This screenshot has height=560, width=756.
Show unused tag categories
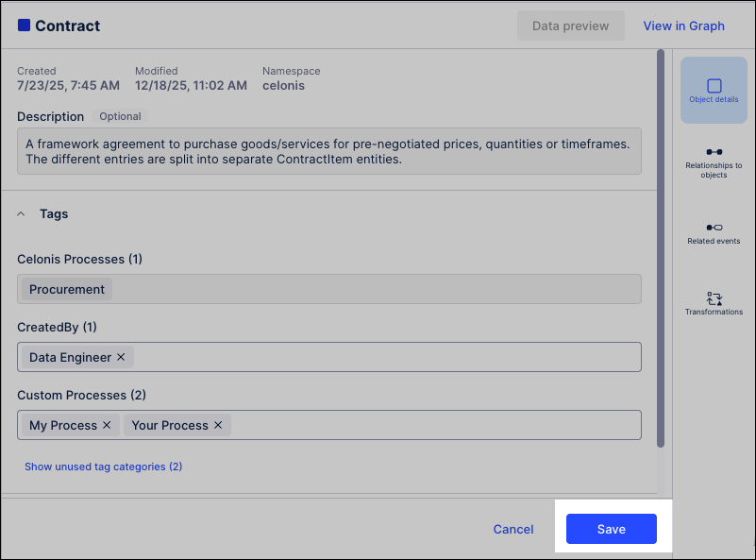tap(103, 467)
